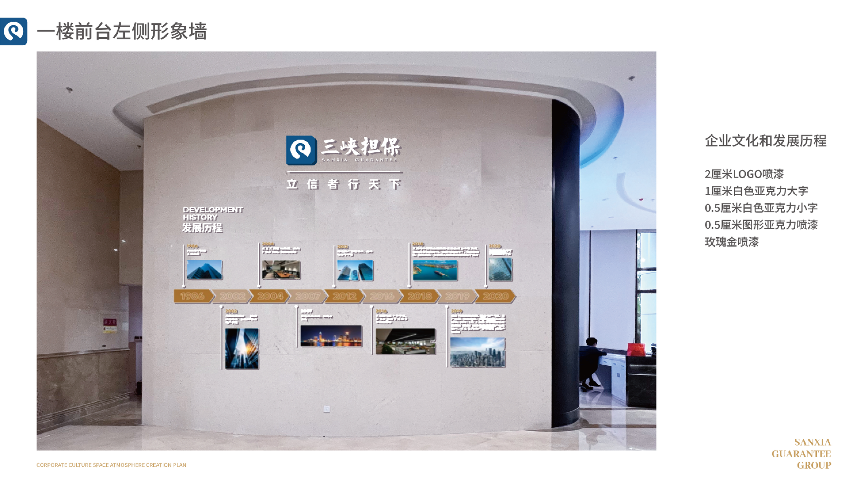This screenshot has width=868, height=488.
Task: Select the 2018 timeline arrow
Action: click(x=420, y=296)
